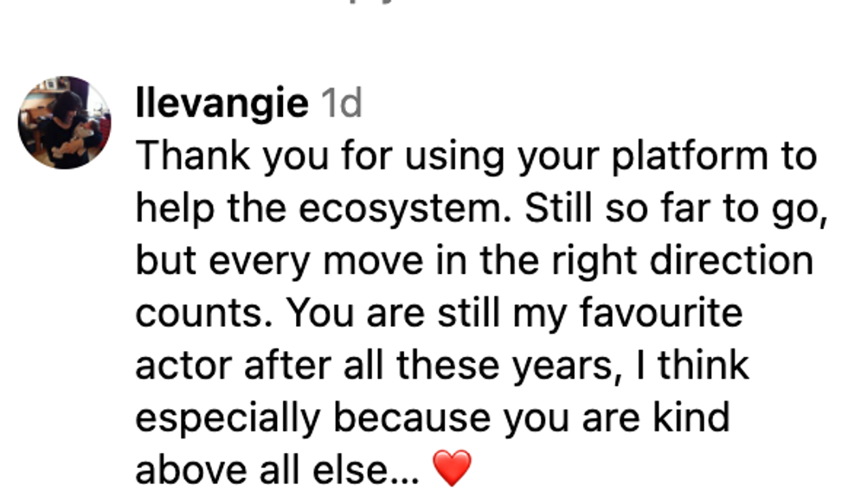This screenshot has width=848, height=504.
Task: Click the 1d comment timestamp
Action: (x=341, y=105)
